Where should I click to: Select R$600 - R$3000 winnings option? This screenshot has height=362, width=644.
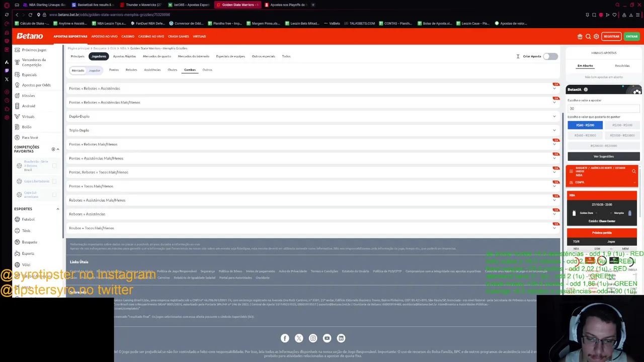point(585,135)
